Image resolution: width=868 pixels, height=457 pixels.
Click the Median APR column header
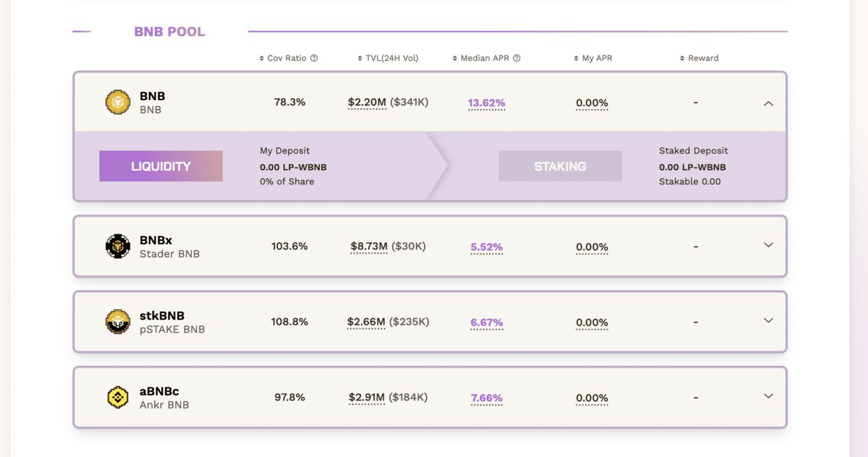coord(486,58)
